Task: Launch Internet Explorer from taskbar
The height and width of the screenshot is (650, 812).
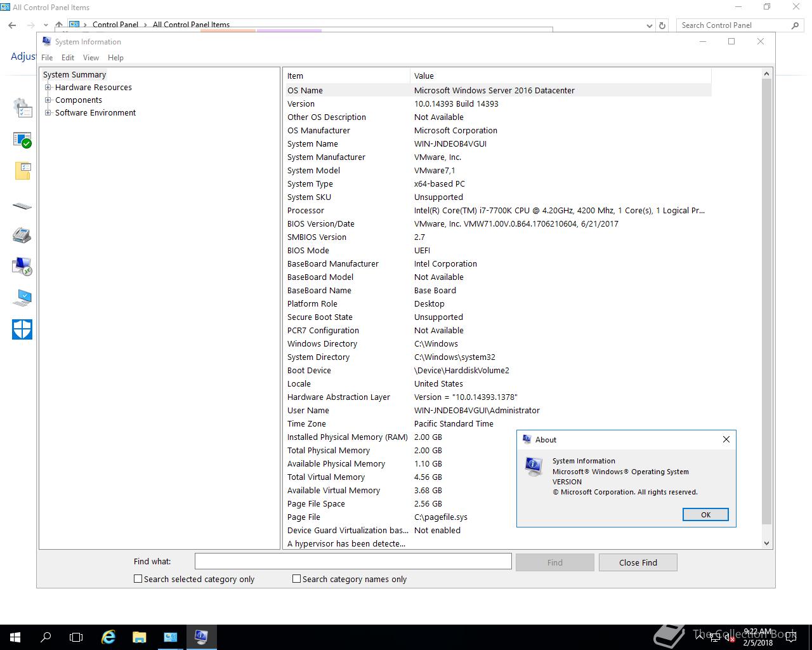Action: (x=108, y=637)
